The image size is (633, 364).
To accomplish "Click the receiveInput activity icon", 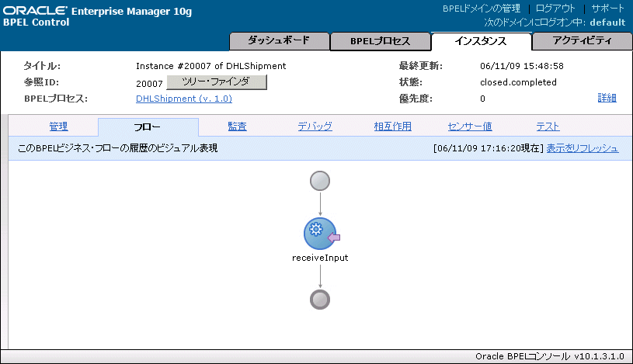I will coord(321,234).
